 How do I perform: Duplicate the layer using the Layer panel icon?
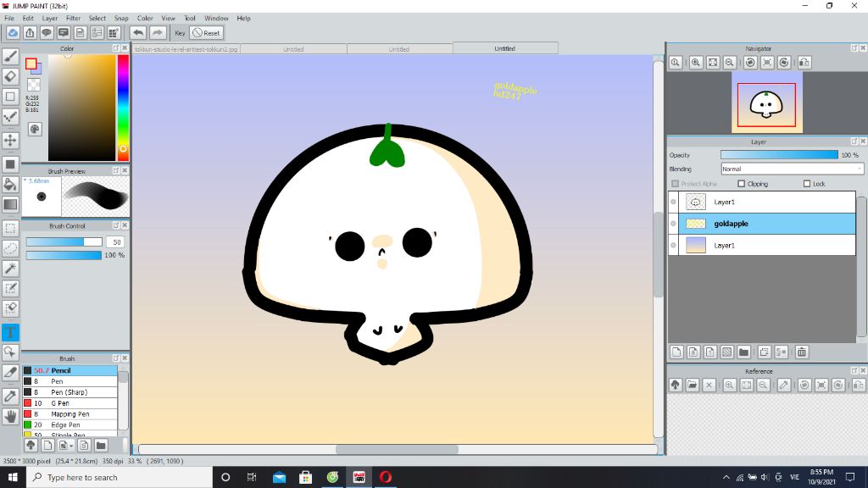click(x=765, y=352)
